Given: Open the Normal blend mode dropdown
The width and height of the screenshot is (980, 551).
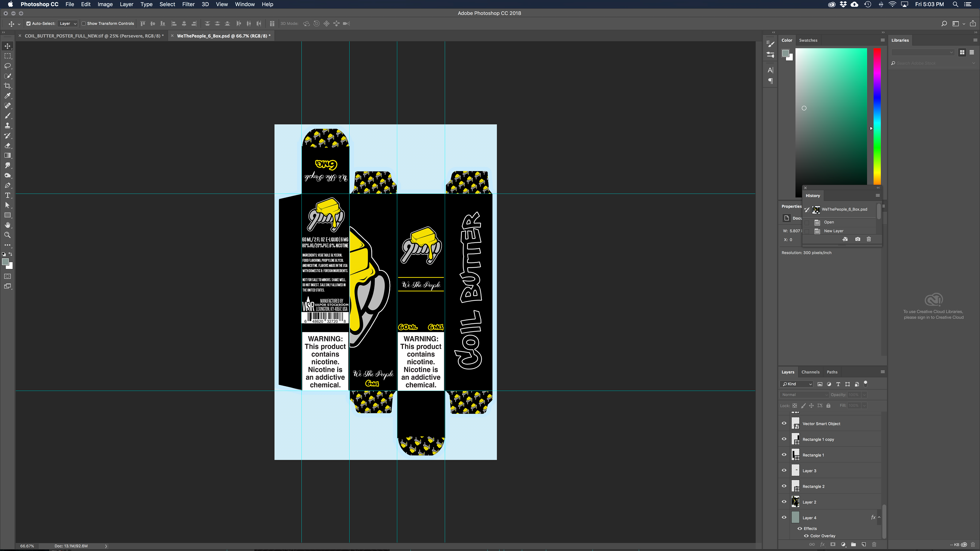Looking at the screenshot, I should point(804,395).
